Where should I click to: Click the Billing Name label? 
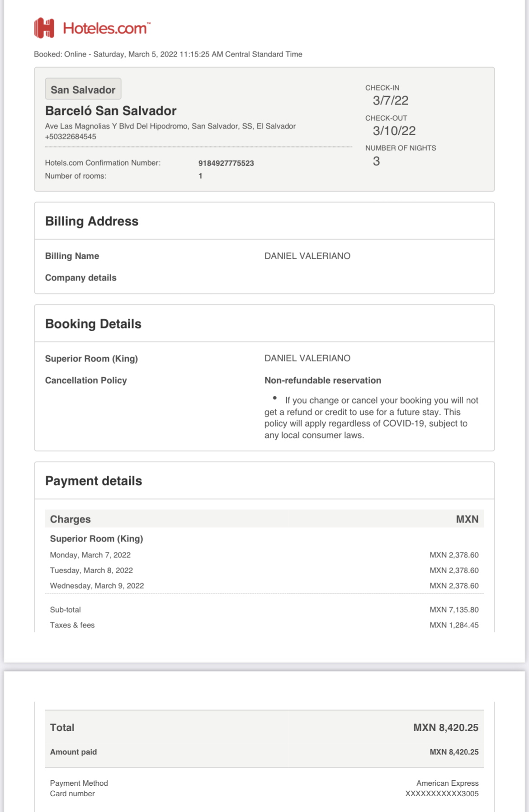[72, 256]
